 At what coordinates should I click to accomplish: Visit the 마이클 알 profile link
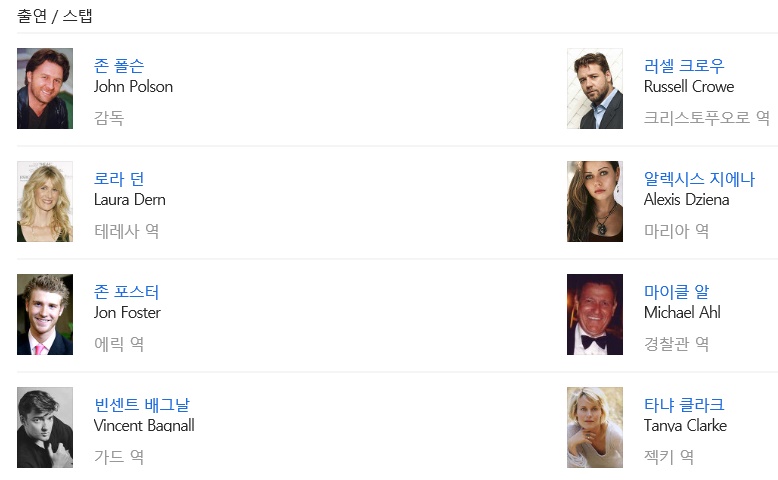point(677,292)
